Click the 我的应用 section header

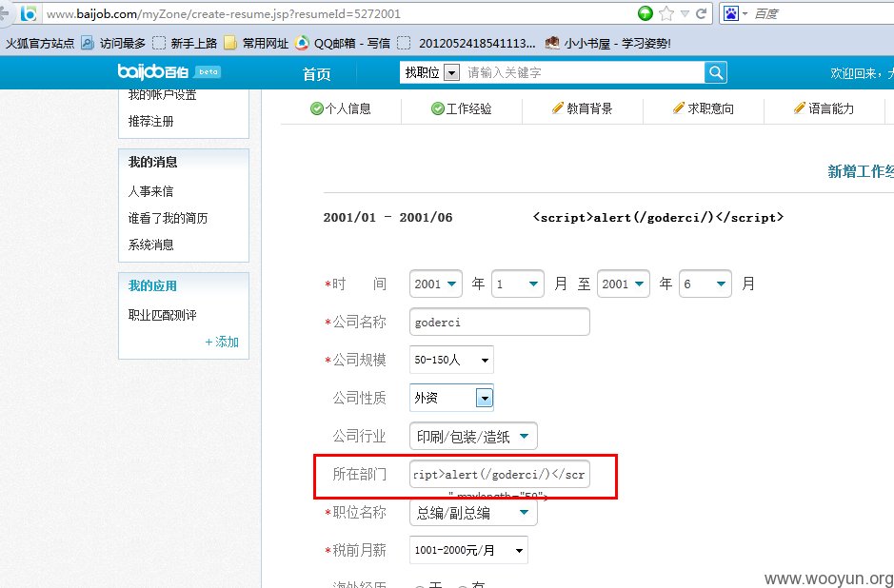152,285
